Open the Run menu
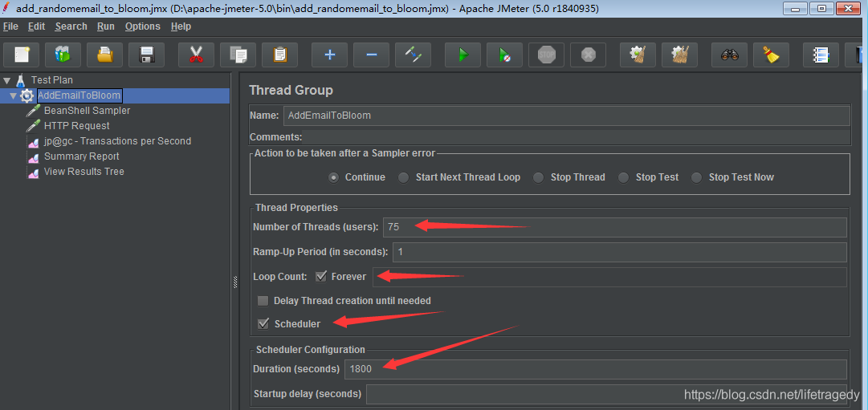Screen dimensions: 868x410 click(x=106, y=26)
